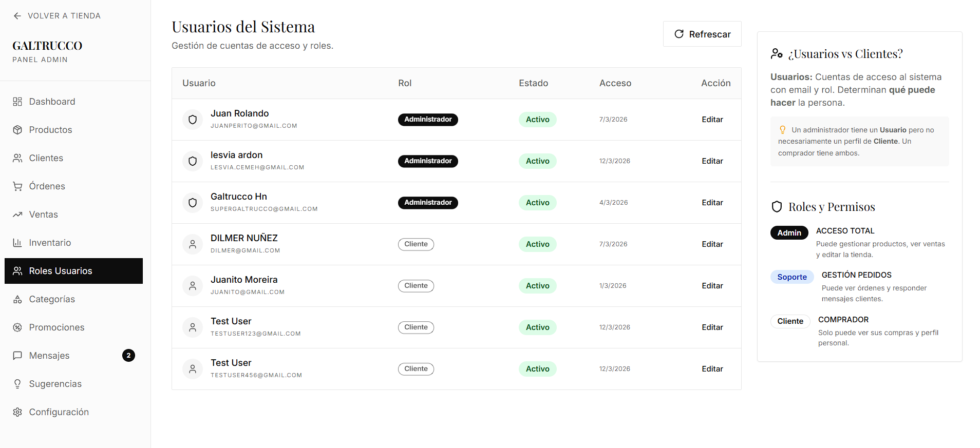Image resolution: width=980 pixels, height=448 pixels.
Task: Click the Configuración gear icon
Action: pyautogui.click(x=17, y=412)
